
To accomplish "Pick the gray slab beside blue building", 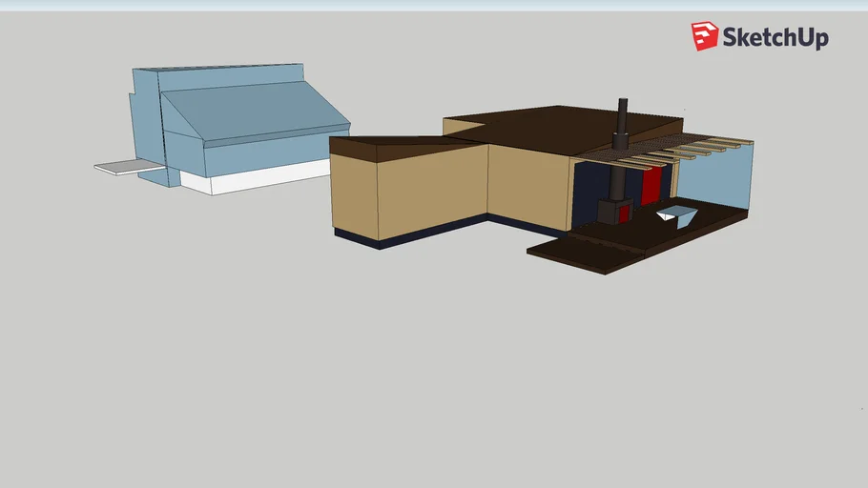I will click(x=129, y=167).
